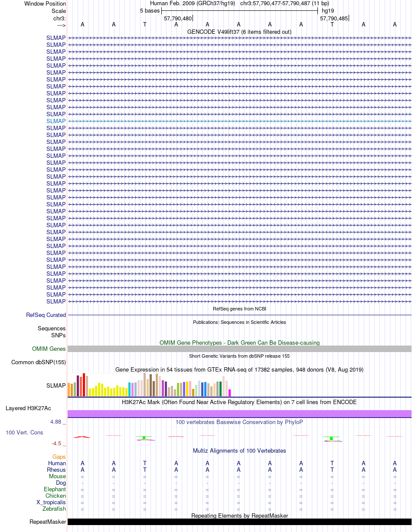Select the Mouse alignment row label

click(x=58, y=476)
